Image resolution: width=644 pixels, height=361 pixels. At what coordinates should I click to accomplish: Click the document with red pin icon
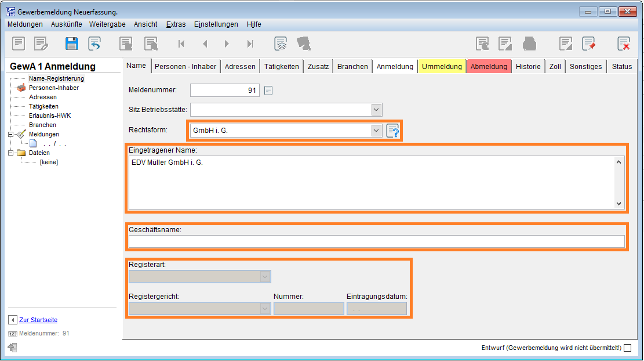coord(589,44)
